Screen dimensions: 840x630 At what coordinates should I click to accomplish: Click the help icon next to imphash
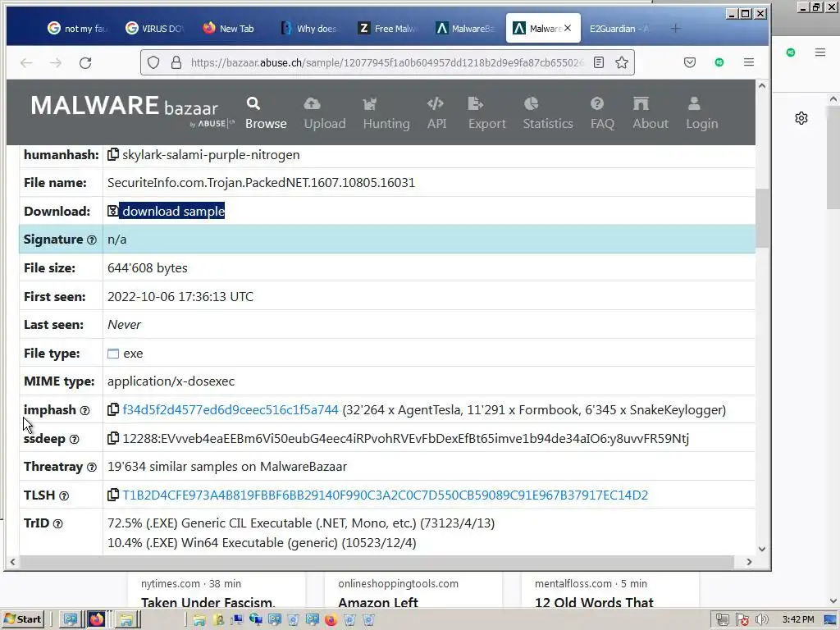[84, 410]
